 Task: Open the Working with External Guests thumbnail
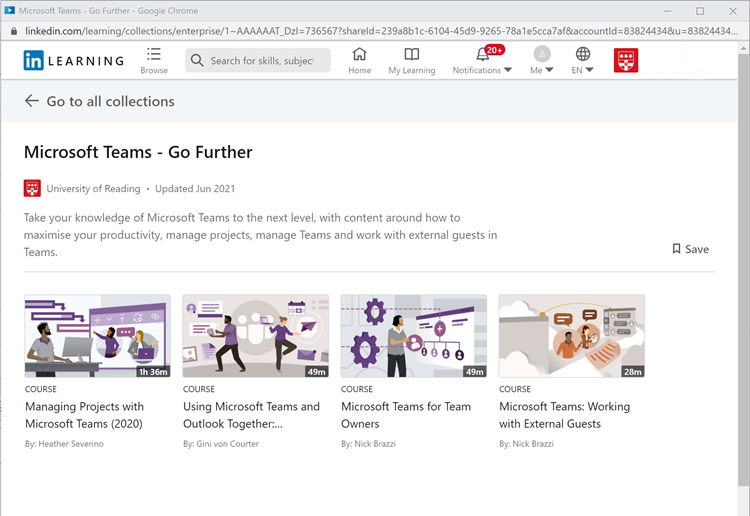coord(571,335)
